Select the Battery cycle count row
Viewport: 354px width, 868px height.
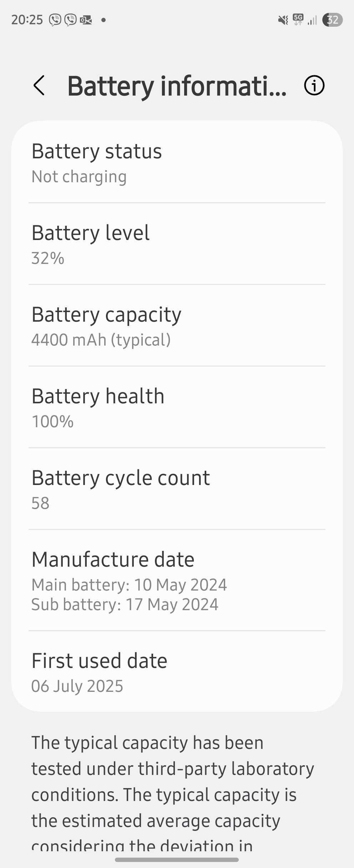177,489
